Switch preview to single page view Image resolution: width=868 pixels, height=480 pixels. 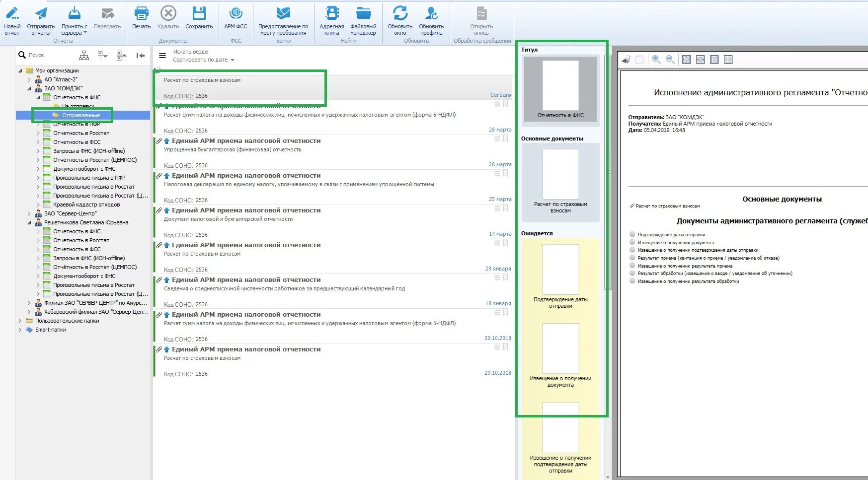714,60
